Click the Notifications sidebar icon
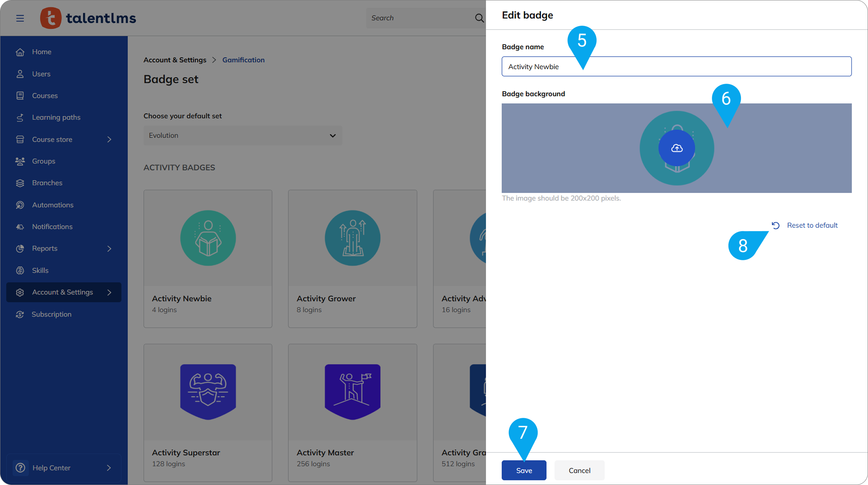 click(20, 227)
